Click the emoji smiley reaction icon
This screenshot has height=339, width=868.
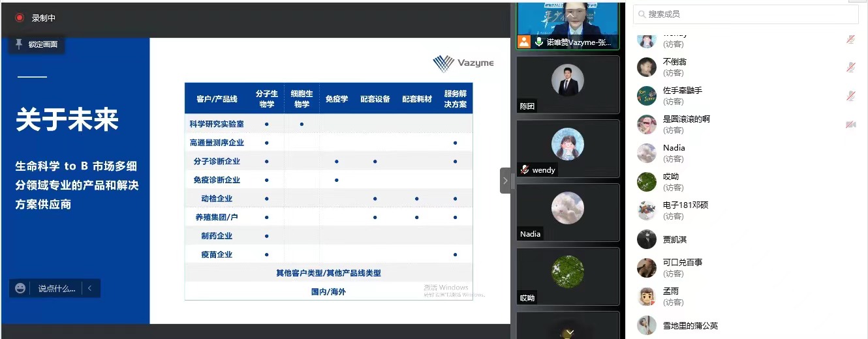pos(20,288)
